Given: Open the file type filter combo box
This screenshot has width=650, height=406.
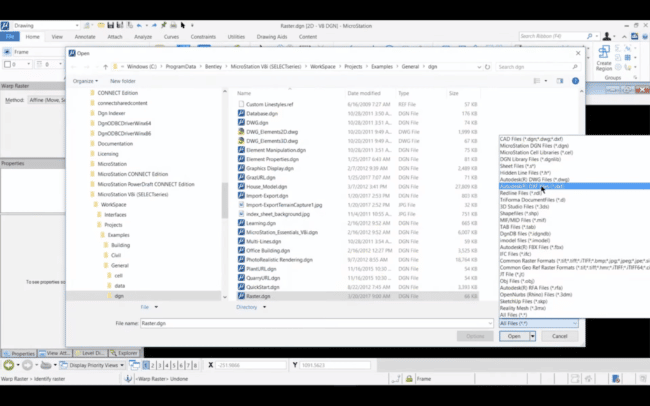Looking at the screenshot, I should [538, 323].
